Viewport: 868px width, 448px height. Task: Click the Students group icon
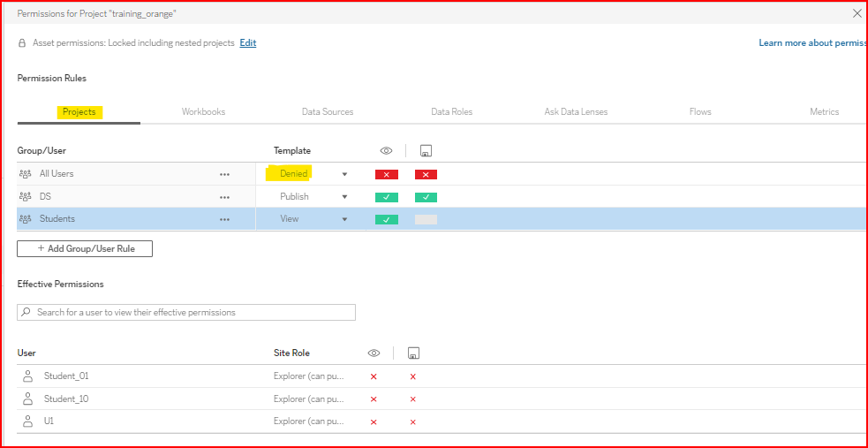point(25,219)
